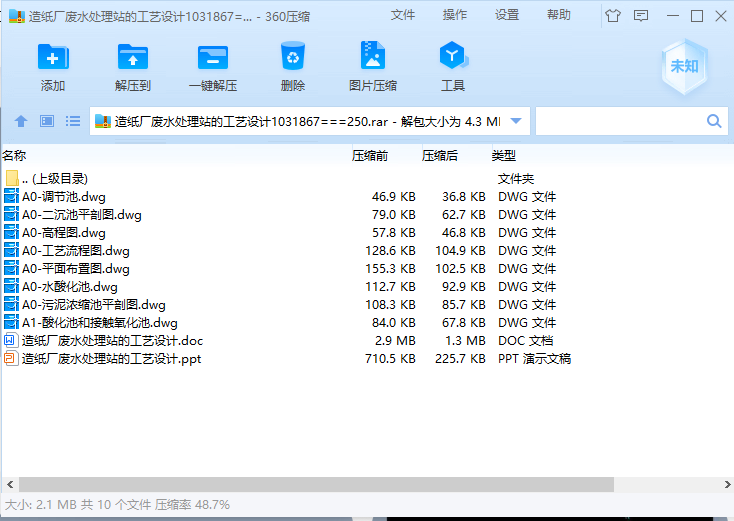Click in the search input field
Screen dimensions: 734x521
point(618,121)
